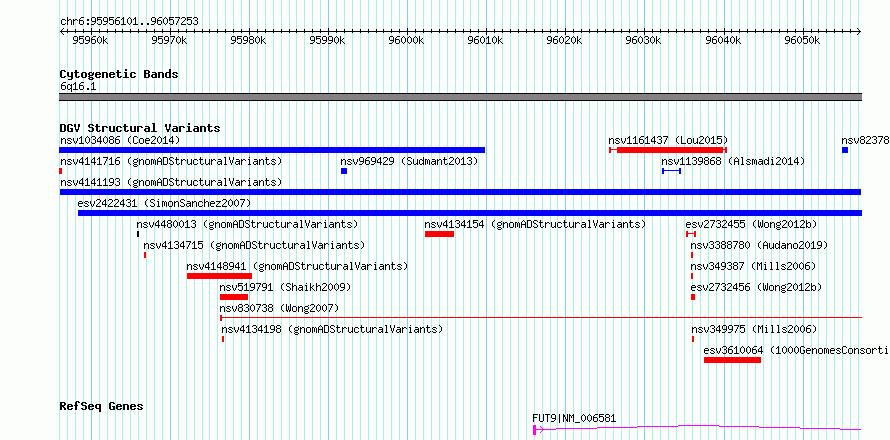Open the esv2732456 (Wong2012b) label
The image size is (890, 440).
tap(756, 287)
